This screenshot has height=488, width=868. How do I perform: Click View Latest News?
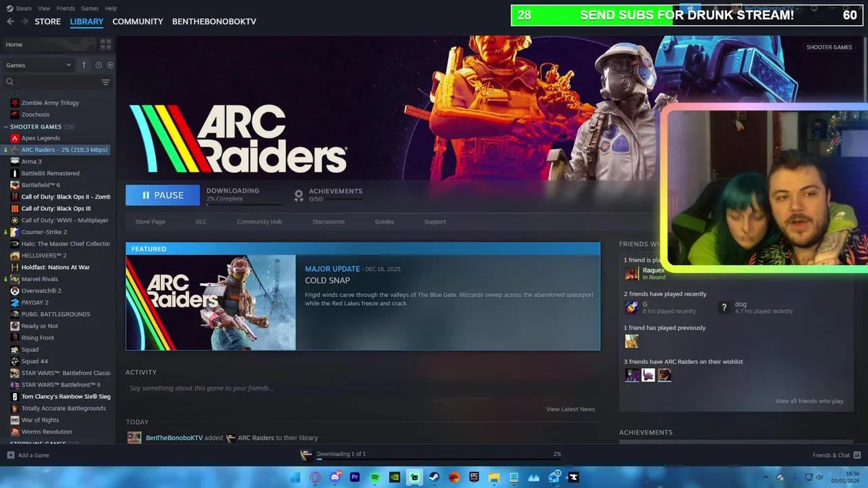tap(570, 409)
